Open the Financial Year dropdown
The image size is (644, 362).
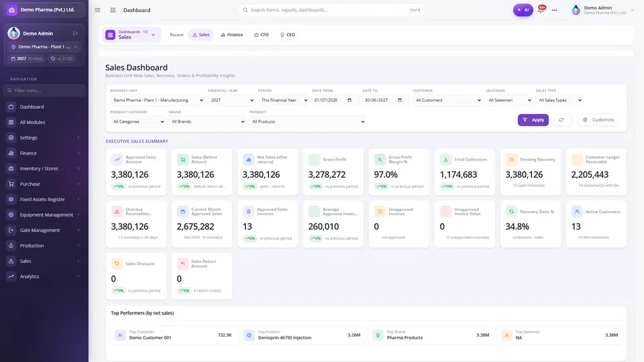[231, 100]
